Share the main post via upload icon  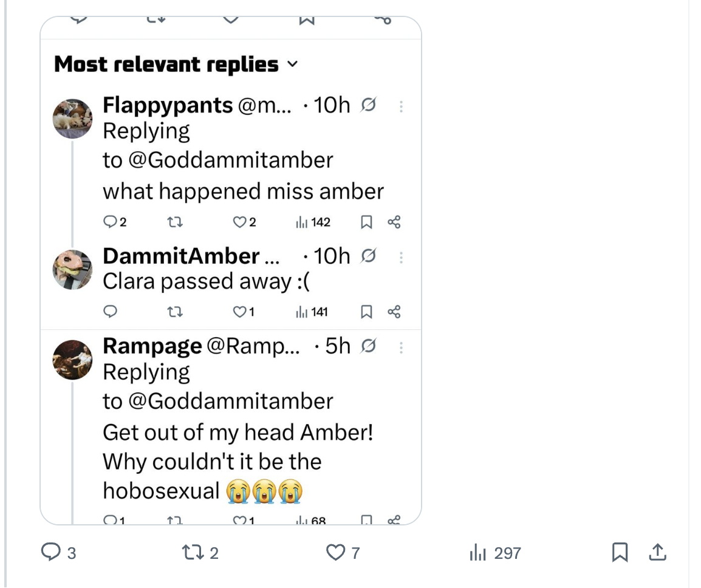pyautogui.click(x=657, y=552)
